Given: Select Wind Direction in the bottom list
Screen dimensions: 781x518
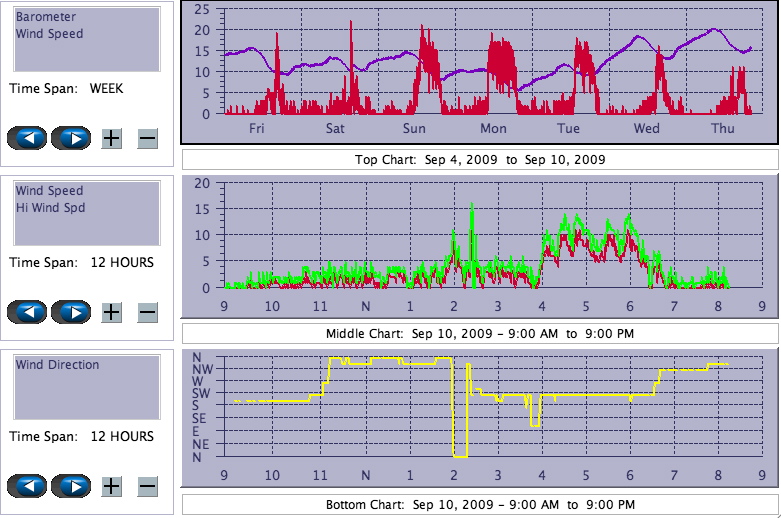Looking at the screenshot, I should (x=57, y=365).
